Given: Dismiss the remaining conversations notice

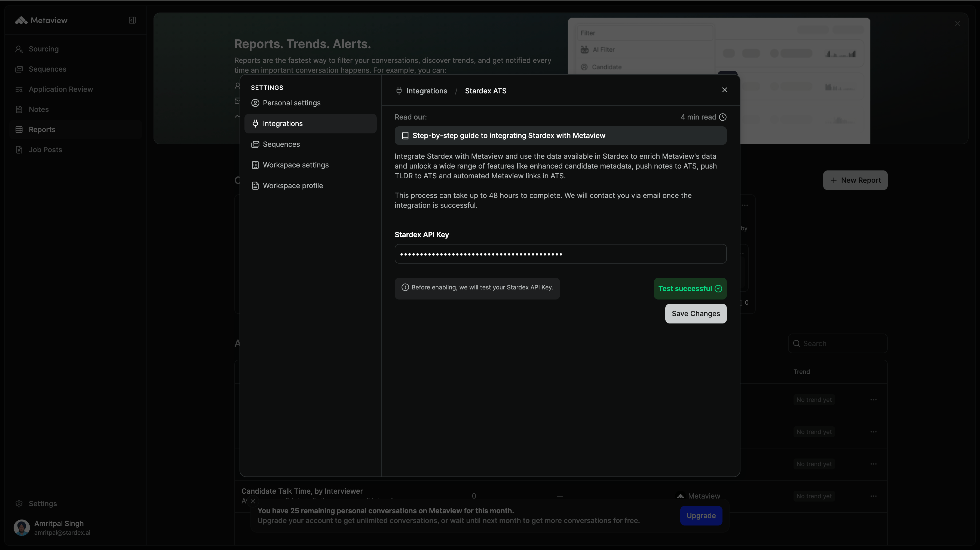Looking at the screenshot, I should point(253,501).
